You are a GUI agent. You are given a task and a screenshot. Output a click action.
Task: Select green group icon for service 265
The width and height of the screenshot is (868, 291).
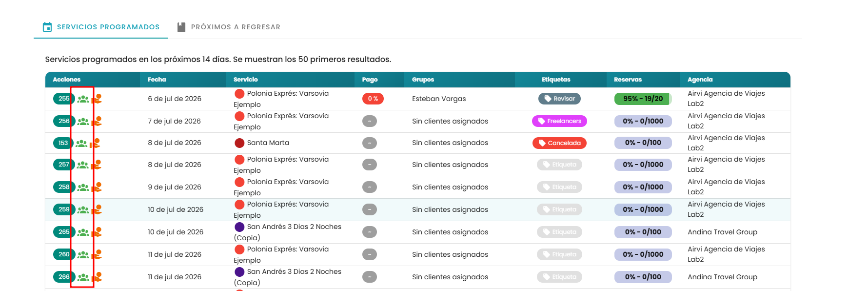pos(83,232)
